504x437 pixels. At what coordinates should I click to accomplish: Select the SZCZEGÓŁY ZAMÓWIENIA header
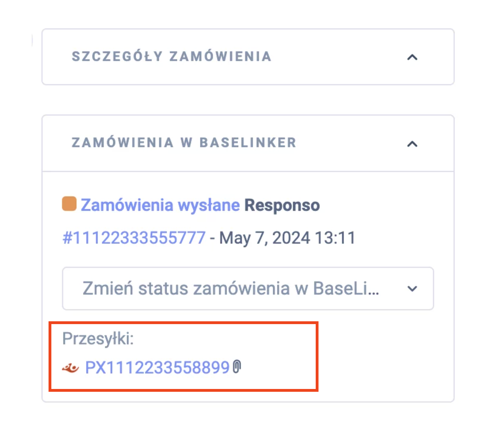172,57
